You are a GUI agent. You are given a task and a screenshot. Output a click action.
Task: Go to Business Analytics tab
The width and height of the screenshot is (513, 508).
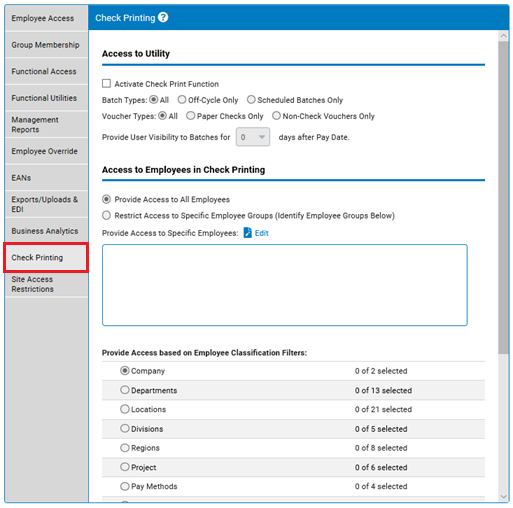pyautogui.click(x=46, y=231)
